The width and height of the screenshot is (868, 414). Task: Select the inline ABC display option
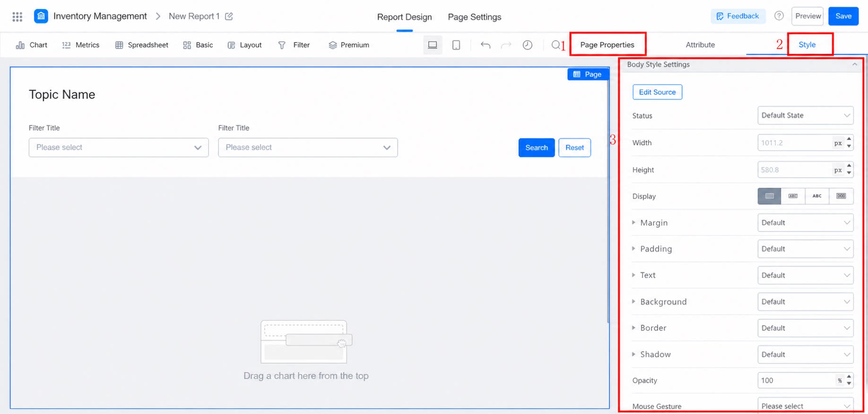tap(817, 196)
